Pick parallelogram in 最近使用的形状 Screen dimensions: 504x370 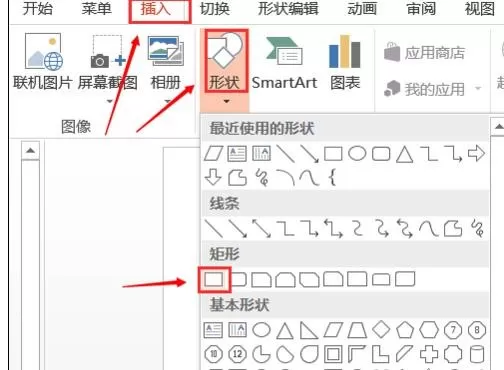[214, 154]
